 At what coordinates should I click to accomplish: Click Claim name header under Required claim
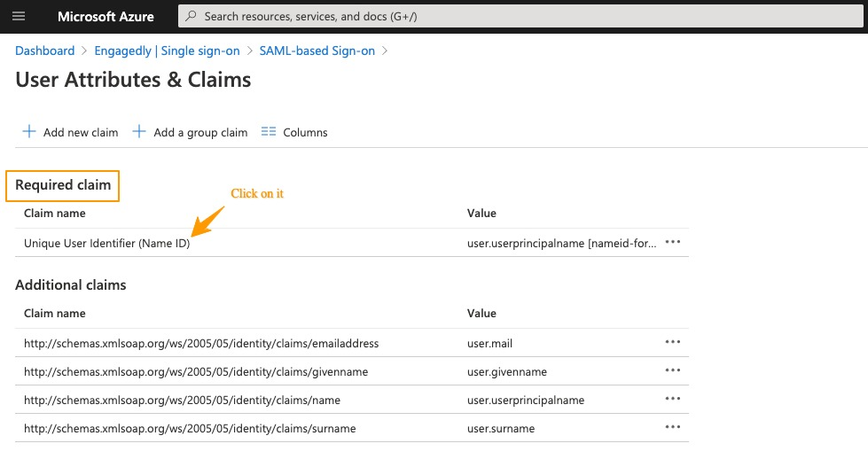55,213
